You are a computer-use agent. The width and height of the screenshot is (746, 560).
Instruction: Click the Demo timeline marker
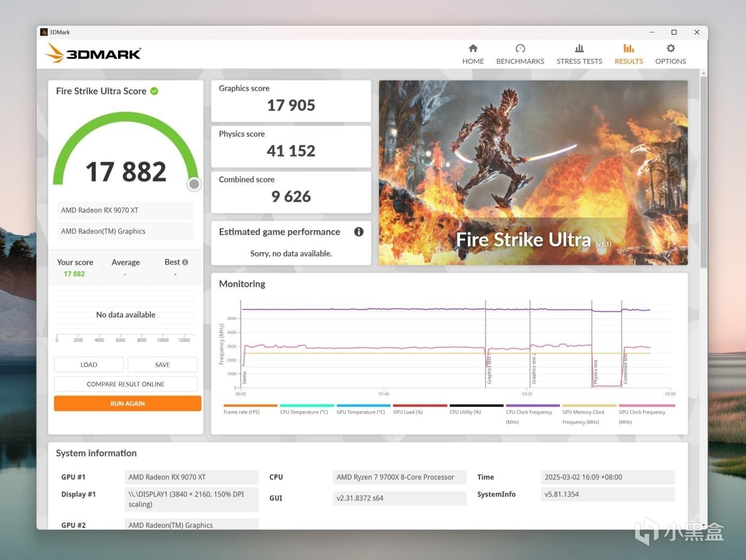[x=245, y=378]
